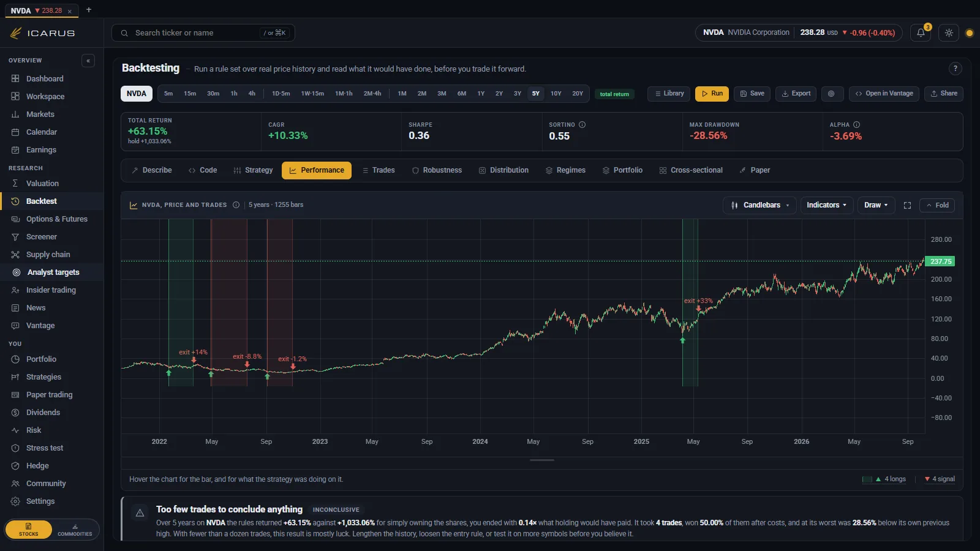Click the ICARUS logo
Image resolution: width=980 pixels, height=551 pixels.
[43, 33]
